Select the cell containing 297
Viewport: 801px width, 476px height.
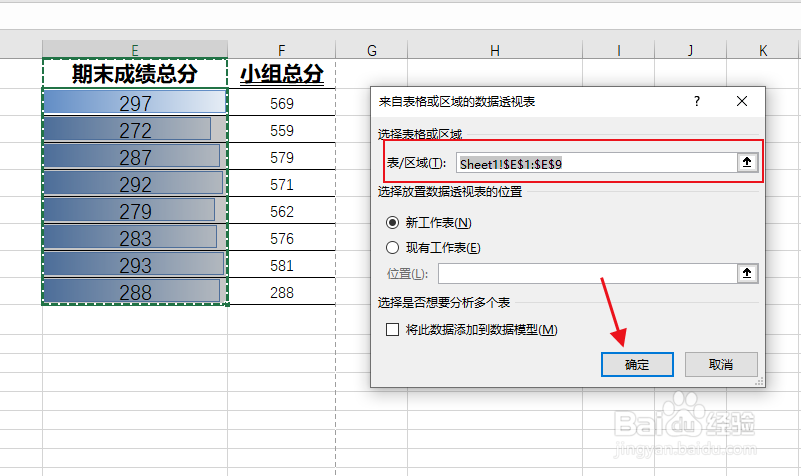tap(135, 102)
